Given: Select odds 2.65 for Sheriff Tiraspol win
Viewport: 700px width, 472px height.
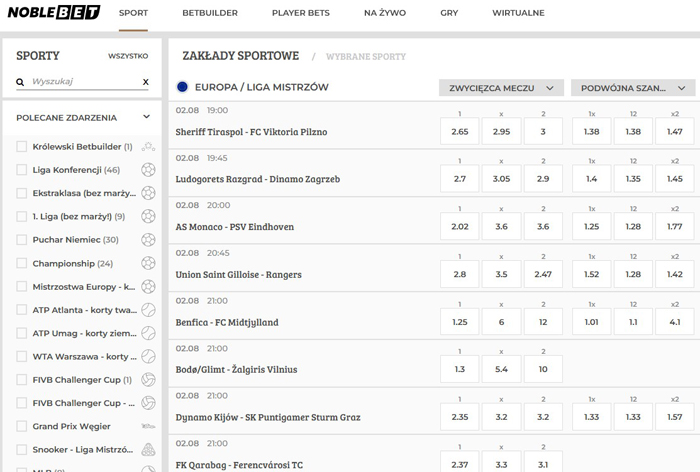Looking at the screenshot, I should pos(459,132).
